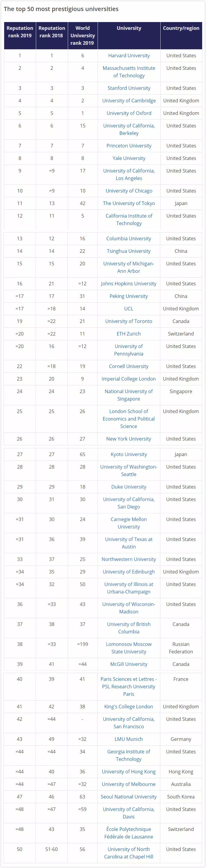Click Massachusetts Institute of Technology link

(129, 72)
